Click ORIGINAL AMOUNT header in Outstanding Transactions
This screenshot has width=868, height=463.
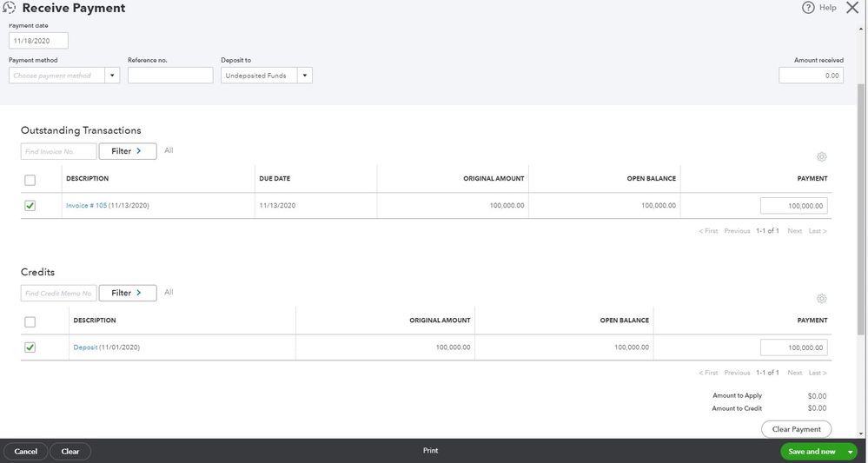click(x=494, y=179)
